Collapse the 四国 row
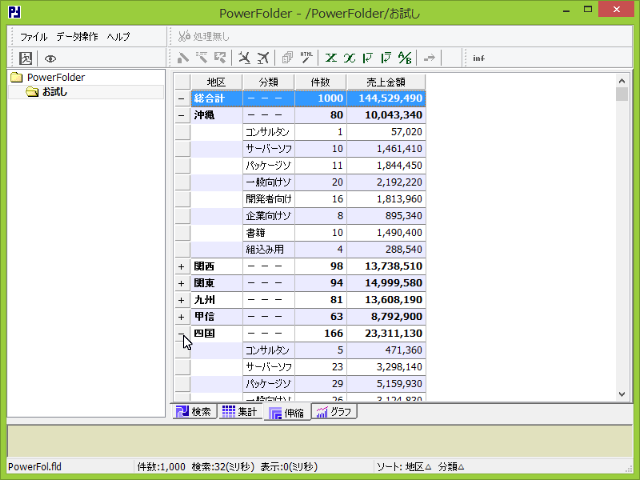 pyautogui.click(x=182, y=333)
